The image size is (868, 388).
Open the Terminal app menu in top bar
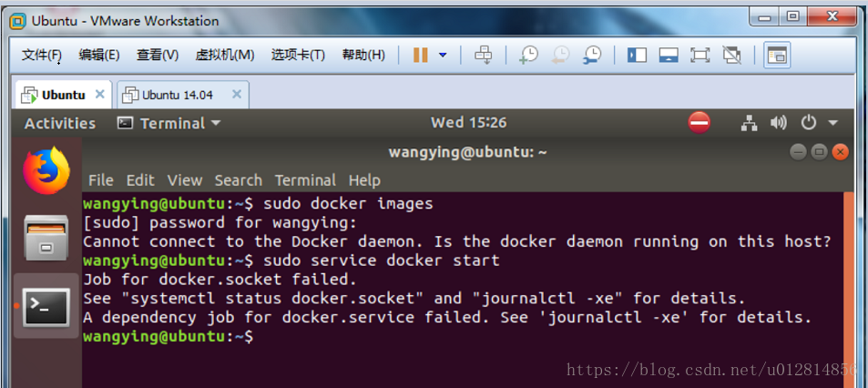168,124
